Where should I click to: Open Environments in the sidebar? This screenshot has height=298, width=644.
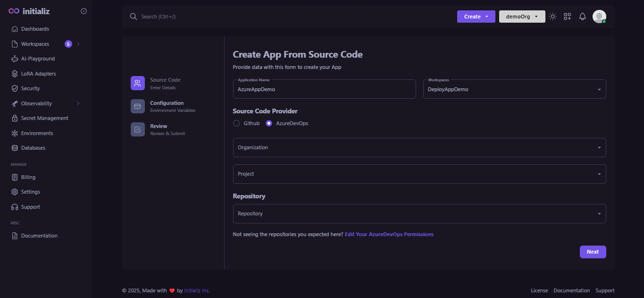37,133
